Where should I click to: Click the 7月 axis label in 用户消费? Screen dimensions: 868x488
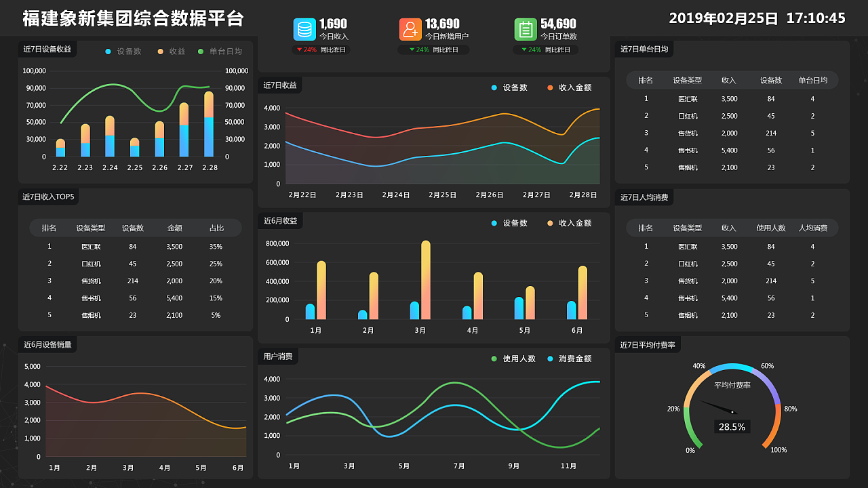[x=459, y=466]
